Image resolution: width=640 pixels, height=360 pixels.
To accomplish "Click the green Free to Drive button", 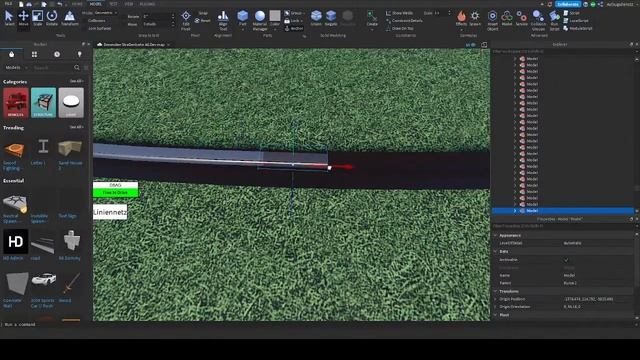I will 116,193.
